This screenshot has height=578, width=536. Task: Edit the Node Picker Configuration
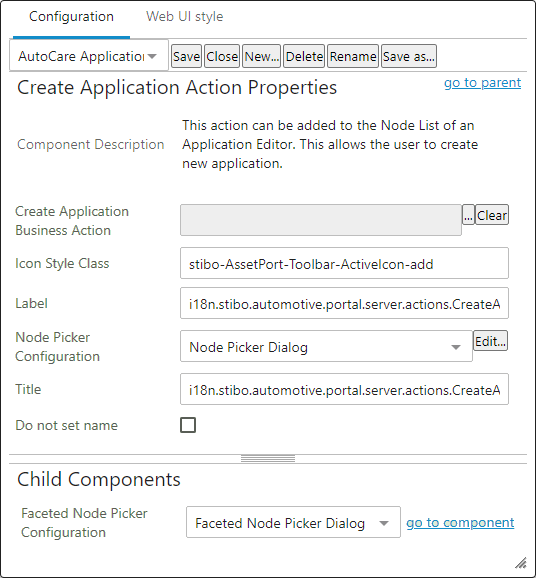[x=490, y=341]
